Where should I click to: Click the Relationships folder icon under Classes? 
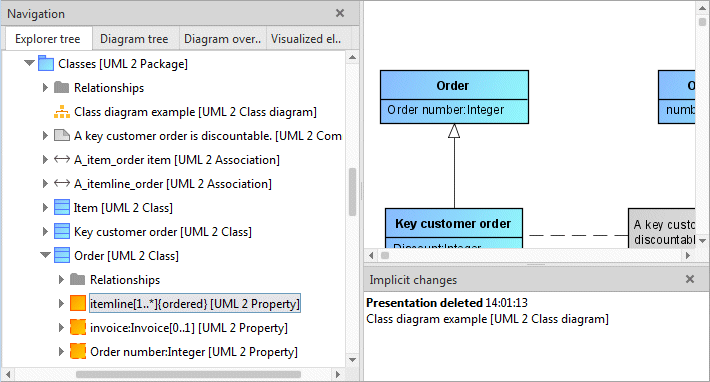point(62,87)
